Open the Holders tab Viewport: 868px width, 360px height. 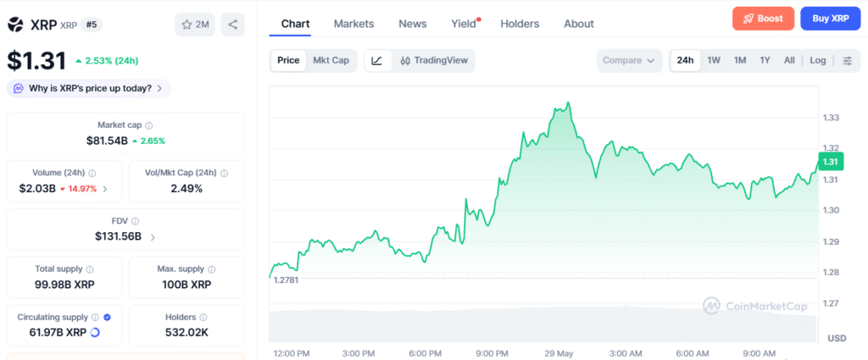click(520, 24)
